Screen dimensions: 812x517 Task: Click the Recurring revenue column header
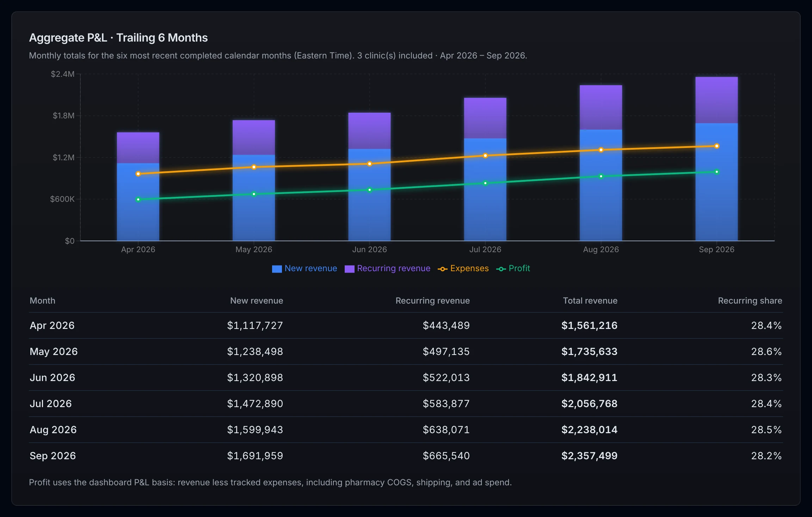(432, 300)
